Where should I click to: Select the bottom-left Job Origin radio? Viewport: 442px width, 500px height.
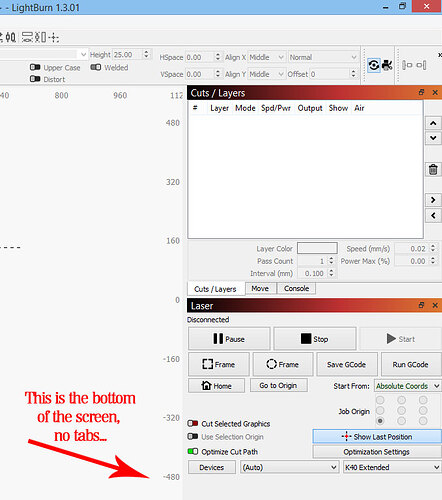pyautogui.click(x=380, y=421)
